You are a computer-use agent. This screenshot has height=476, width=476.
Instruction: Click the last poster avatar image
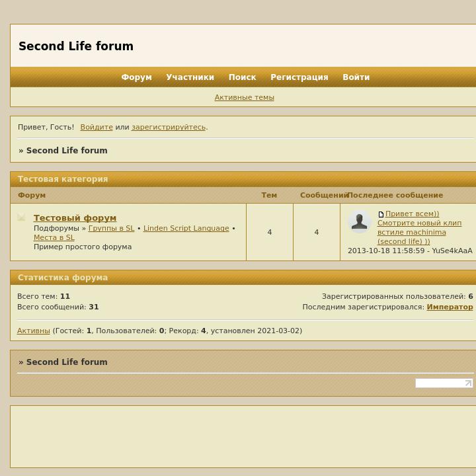tap(360, 221)
